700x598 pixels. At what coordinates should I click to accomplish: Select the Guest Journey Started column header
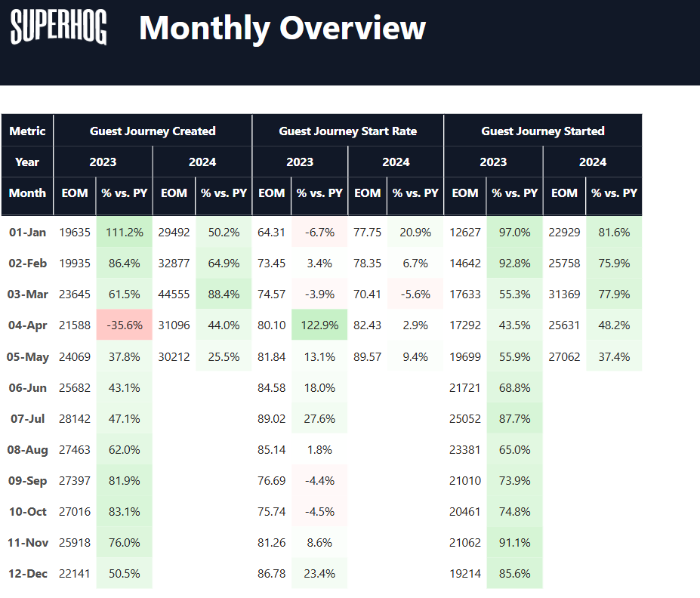point(542,131)
